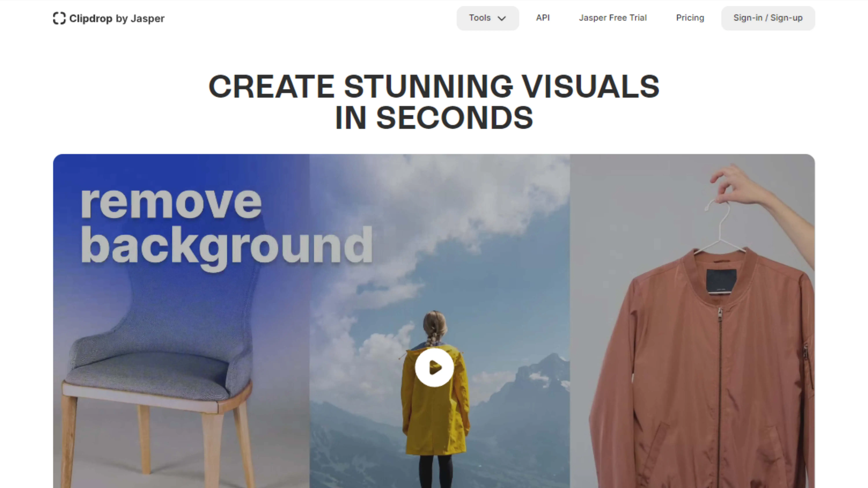Open the Pricing page
The width and height of the screenshot is (868, 488).
(x=690, y=18)
